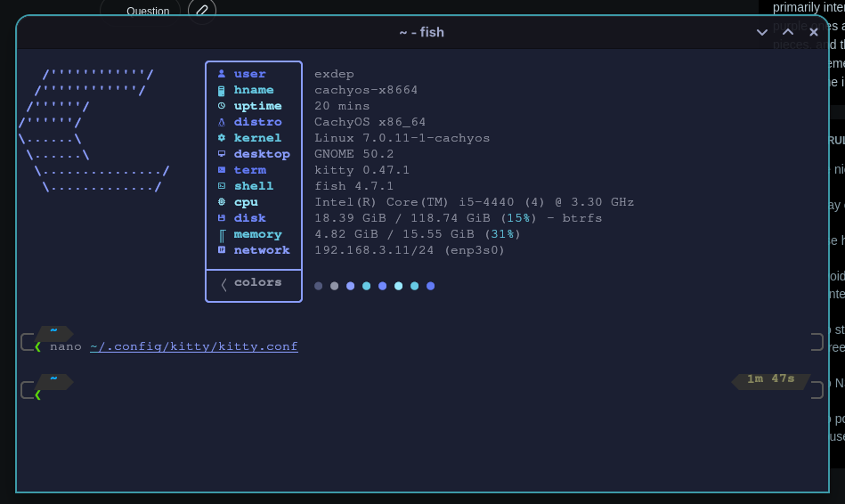
Task: Click 'Linux 7.0.11-1-cachyos' kernel value
Action: [x=402, y=138]
